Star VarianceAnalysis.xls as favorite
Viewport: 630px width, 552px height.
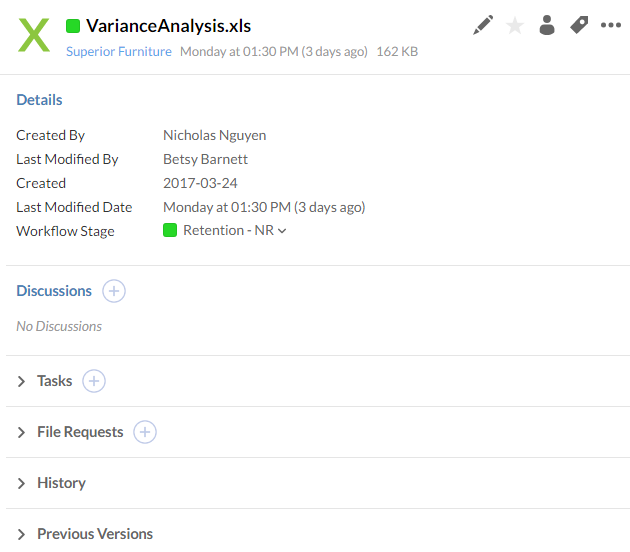(x=515, y=26)
